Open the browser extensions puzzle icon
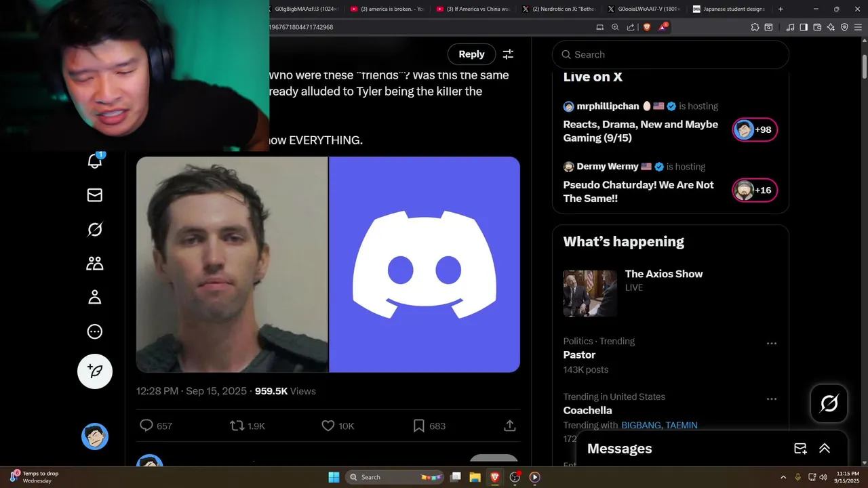This screenshot has width=868, height=488. (x=755, y=27)
